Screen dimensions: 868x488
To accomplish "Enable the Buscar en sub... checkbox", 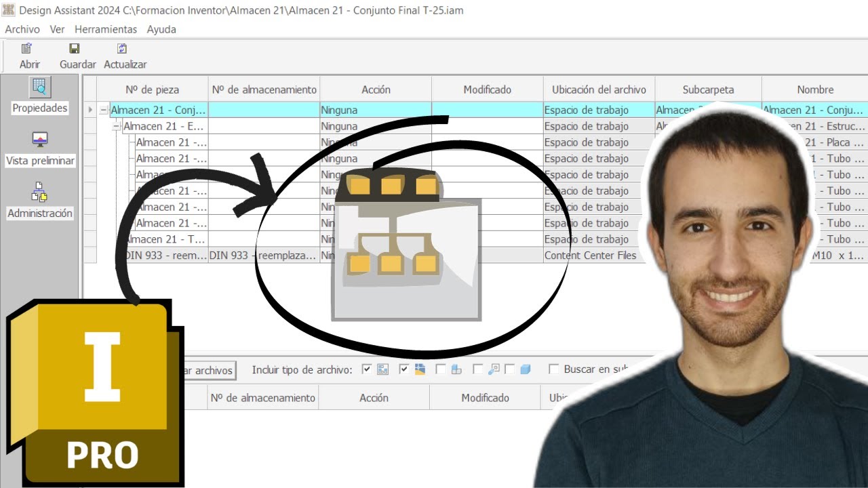I will [553, 369].
